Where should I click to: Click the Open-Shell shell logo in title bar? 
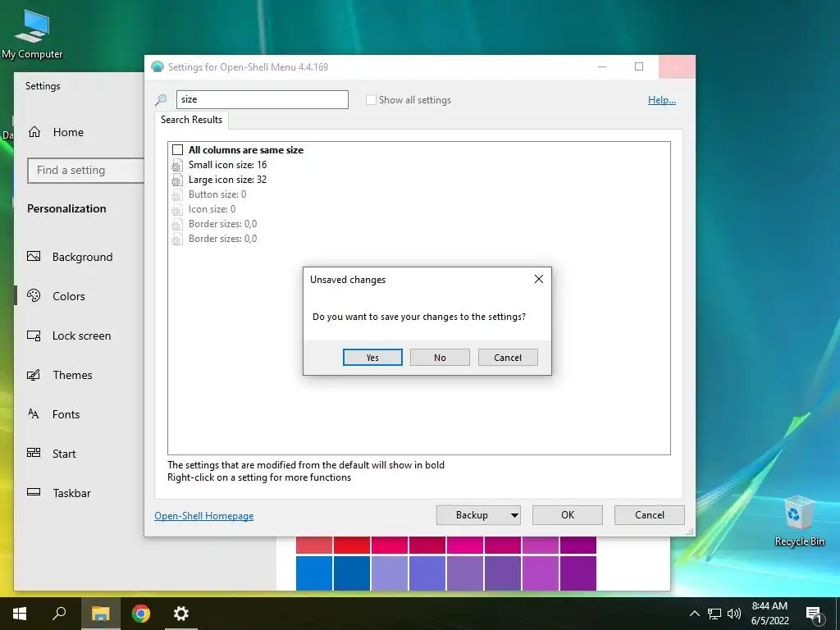pos(157,67)
